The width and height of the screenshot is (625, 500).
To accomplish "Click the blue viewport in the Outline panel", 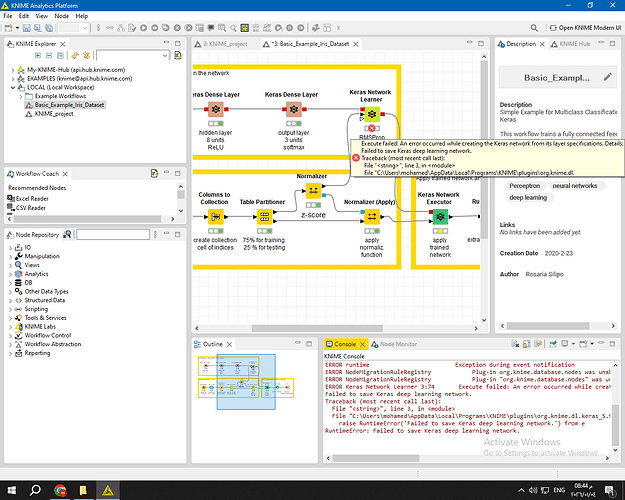I will (x=246, y=382).
